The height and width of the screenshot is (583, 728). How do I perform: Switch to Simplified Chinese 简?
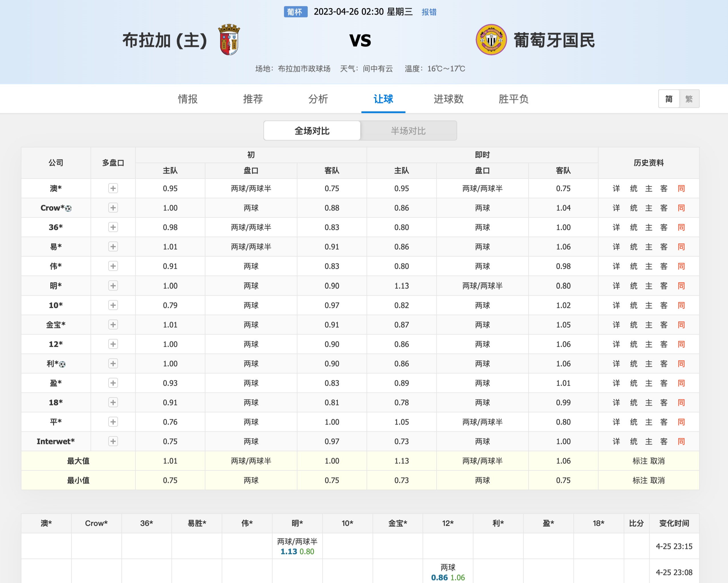(x=669, y=99)
